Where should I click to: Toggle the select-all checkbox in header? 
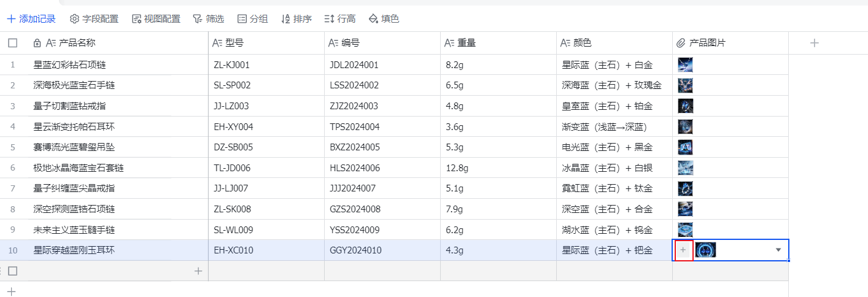13,43
